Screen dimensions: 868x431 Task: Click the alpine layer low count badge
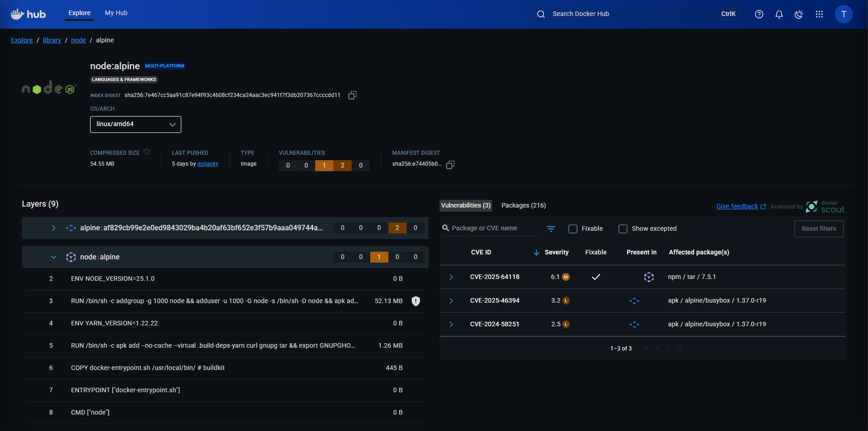click(x=397, y=228)
